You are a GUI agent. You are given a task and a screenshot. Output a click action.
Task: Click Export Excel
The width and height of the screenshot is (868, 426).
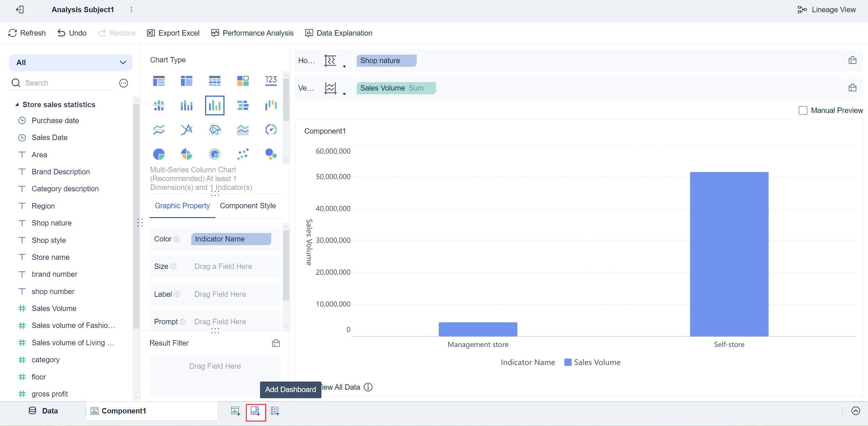(x=173, y=33)
